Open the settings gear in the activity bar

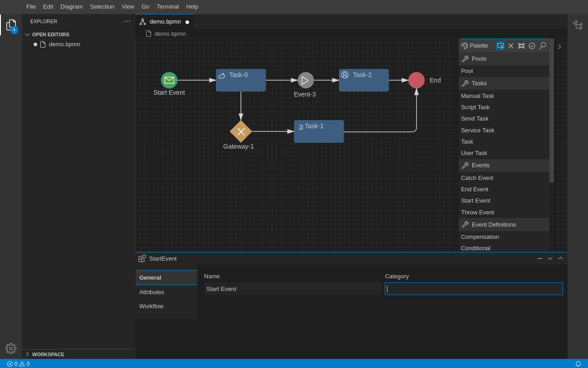pyautogui.click(x=11, y=349)
